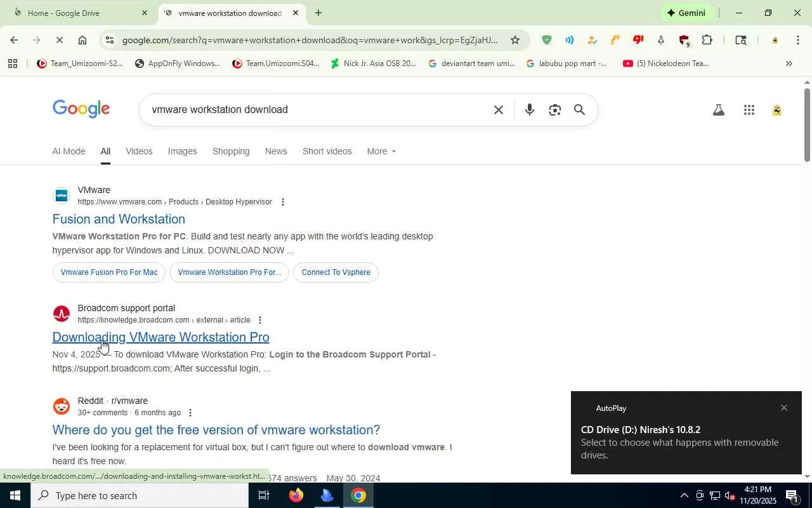This screenshot has width=812, height=508.
Task: Open the Team_Umizoomi-S2 bookmark
Action: point(80,63)
